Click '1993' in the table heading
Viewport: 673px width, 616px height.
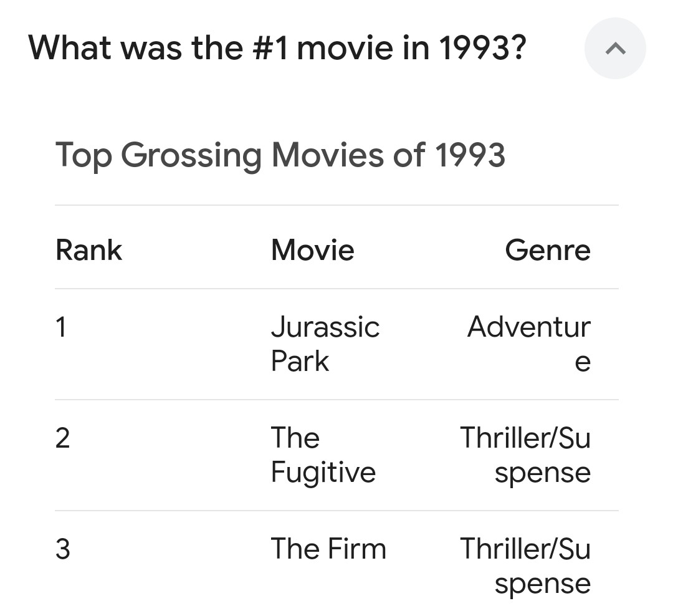click(x=470, y=155)
